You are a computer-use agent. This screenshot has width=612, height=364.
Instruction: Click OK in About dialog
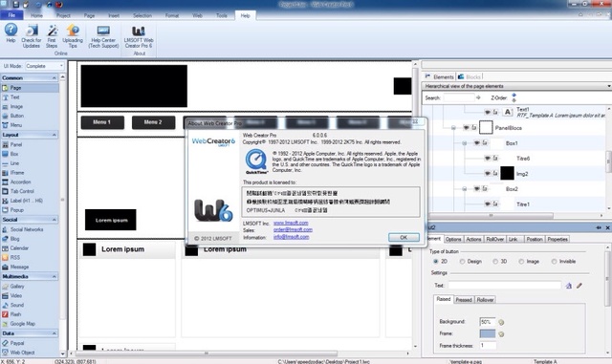tap(404, 237)
